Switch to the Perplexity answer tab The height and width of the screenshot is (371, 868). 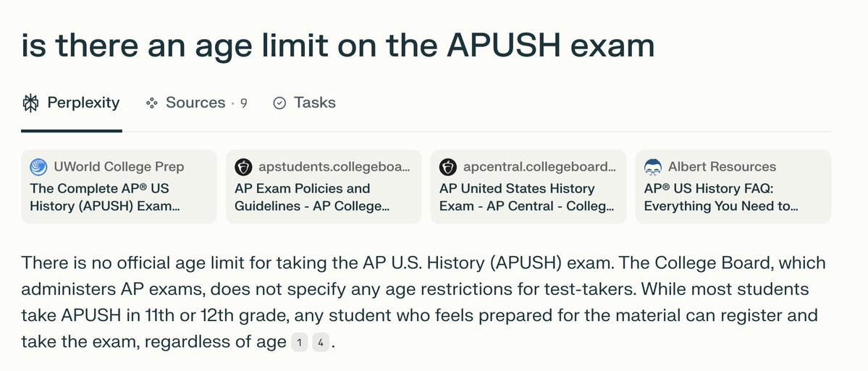72,103
